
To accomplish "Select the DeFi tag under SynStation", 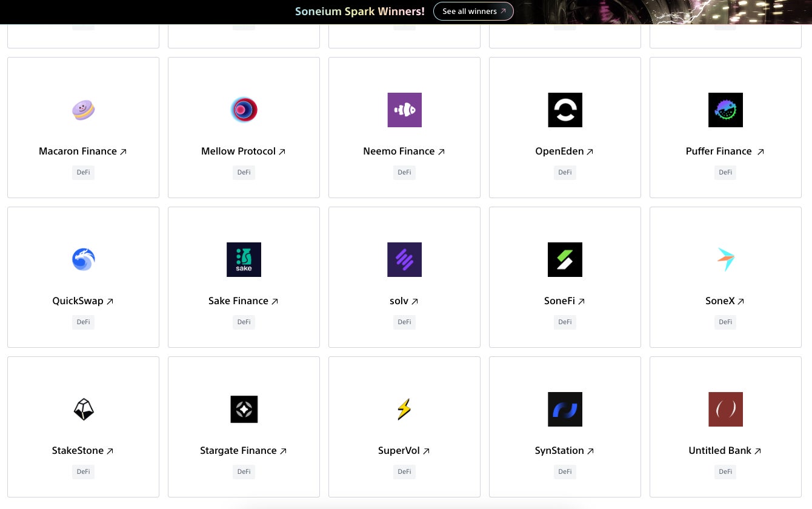I will pos(565,472).
